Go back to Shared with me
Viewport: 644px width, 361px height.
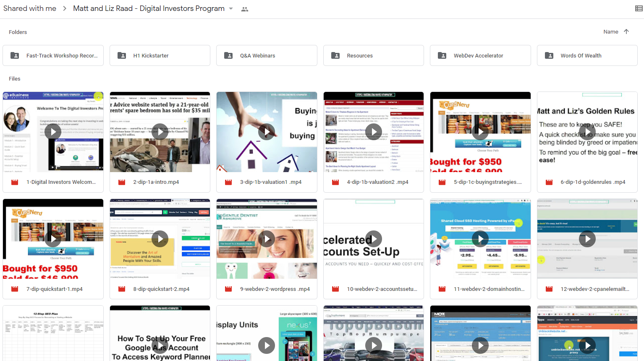(29, 8)
